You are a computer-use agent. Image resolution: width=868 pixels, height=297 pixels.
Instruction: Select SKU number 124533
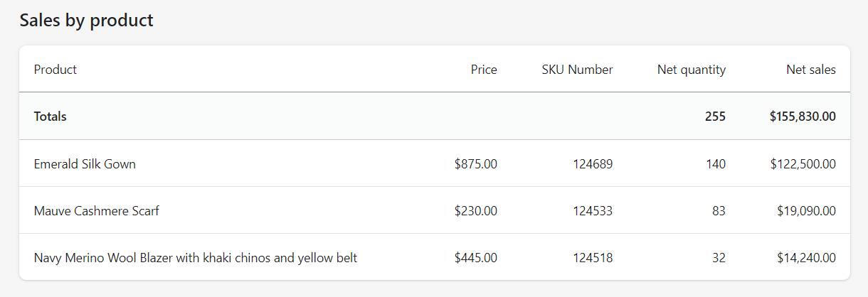(593, 211)
